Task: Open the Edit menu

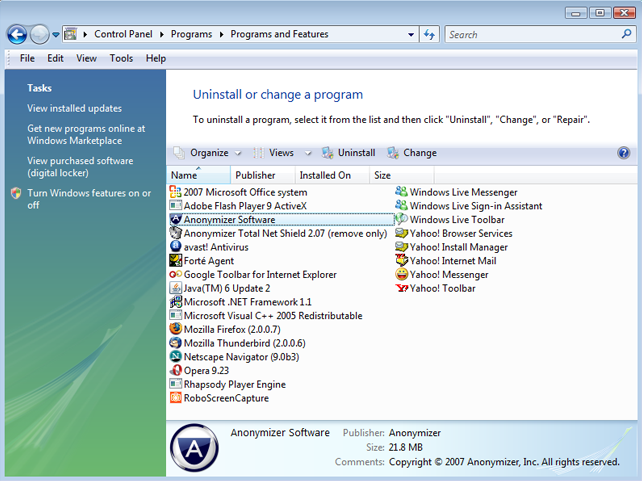Action: 56,58
